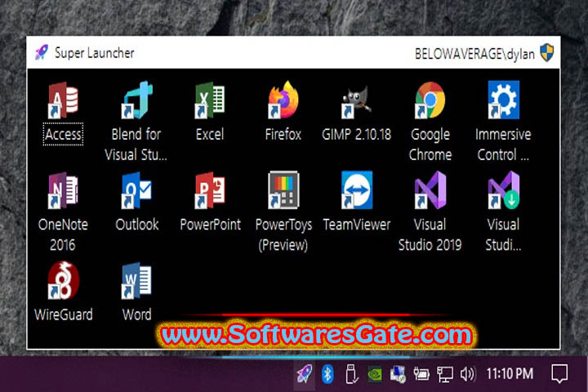The height and width of the screenshot is (392, 588).
Task: Open the NVIDIA tray icon
Action: (x=374, y=374)
